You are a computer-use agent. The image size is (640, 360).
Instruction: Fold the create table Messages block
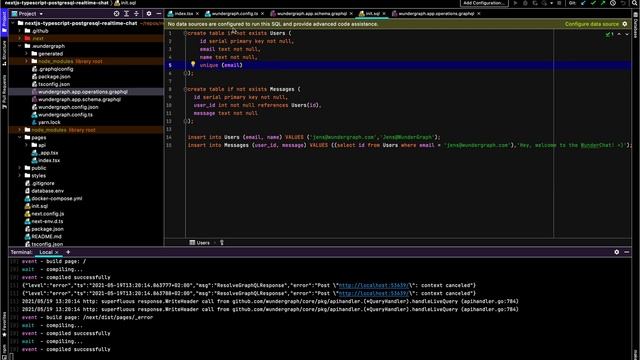tap(185, 89)
